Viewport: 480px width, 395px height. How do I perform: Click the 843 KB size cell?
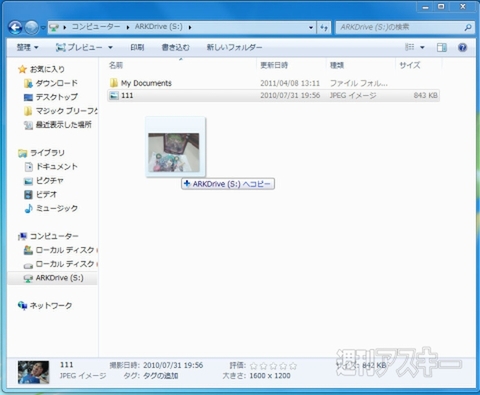(x=426, y=95)
